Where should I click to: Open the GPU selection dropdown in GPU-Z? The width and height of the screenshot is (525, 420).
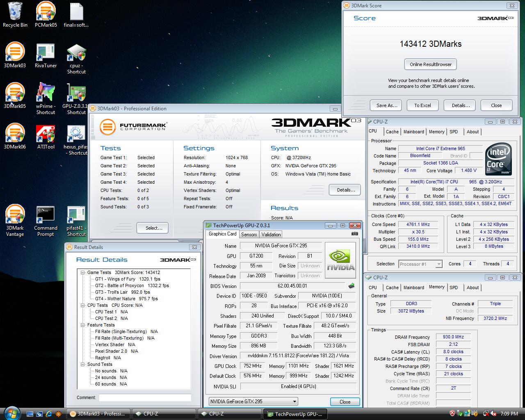(x=253, y=402)
